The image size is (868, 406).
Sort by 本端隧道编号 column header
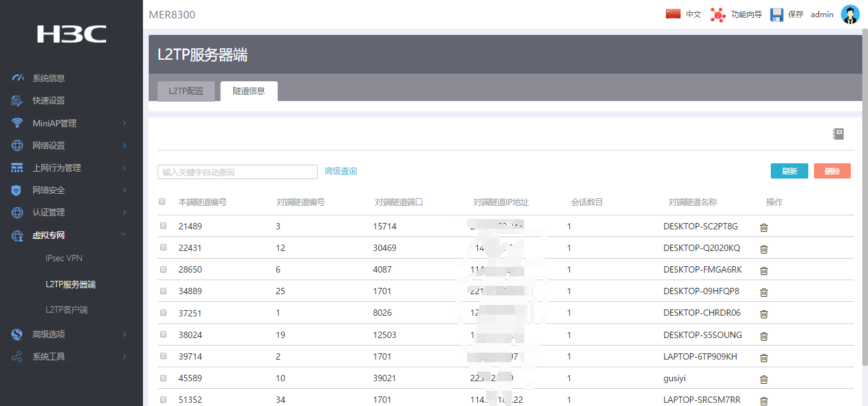pos(202,202)
